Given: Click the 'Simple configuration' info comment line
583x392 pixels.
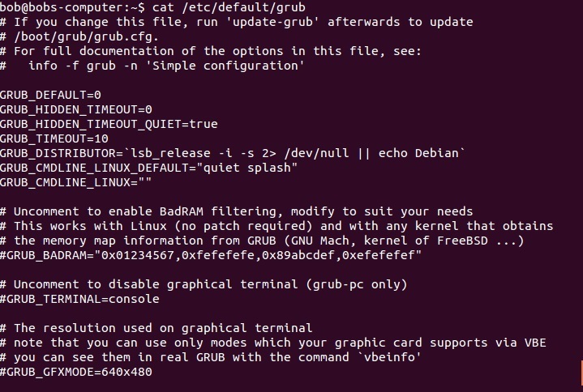Looking at the screenshot, I should 152,66.
